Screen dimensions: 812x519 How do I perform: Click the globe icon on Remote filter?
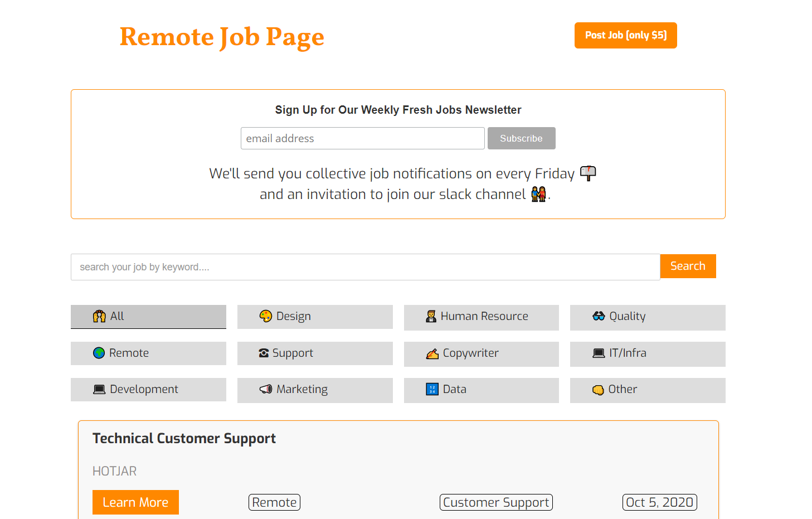point(99,353)
